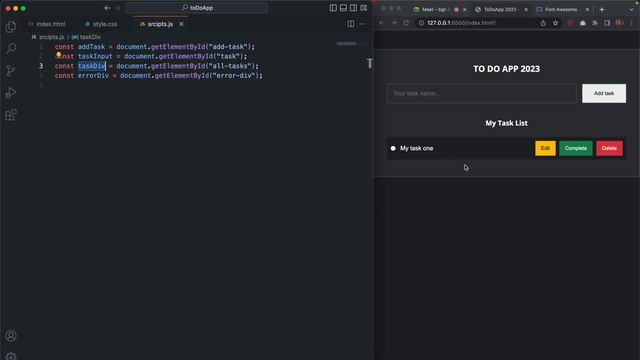Bookmark this page with the star icon

(555, 23)
